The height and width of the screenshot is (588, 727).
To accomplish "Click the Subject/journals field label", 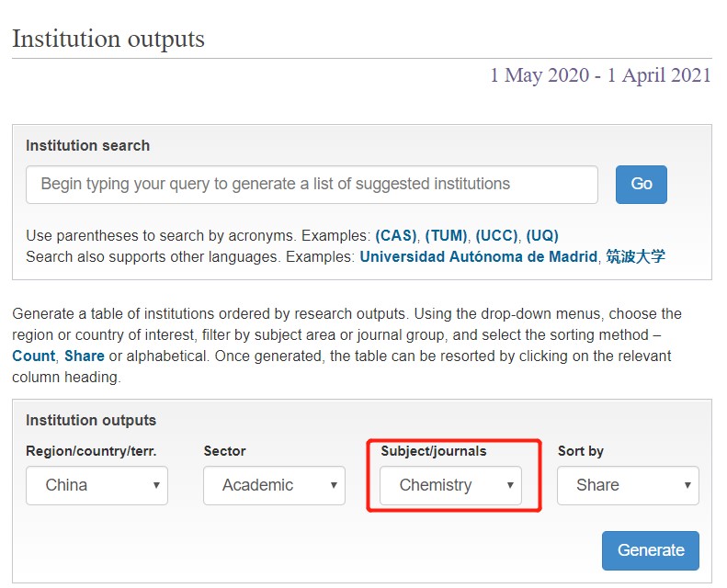I will pyautogui.click(x=434, y=451).
